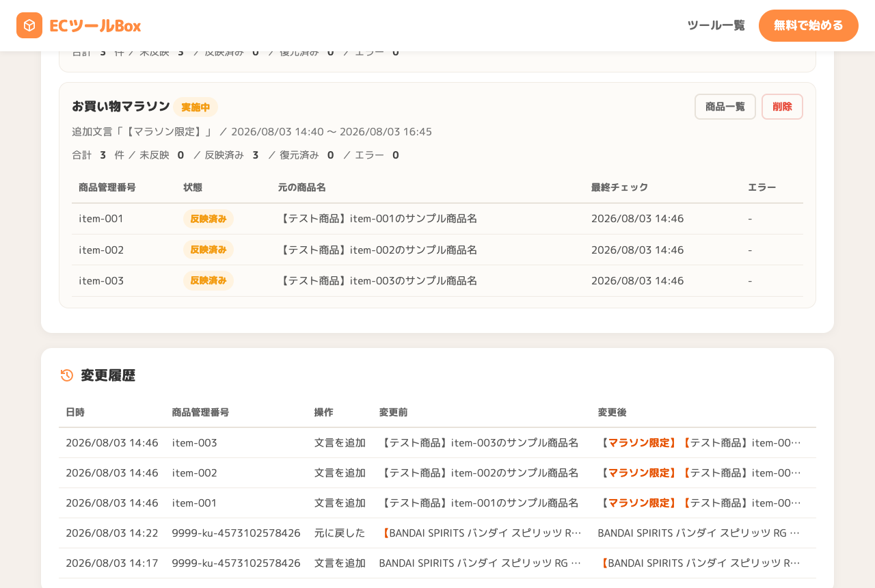Click the 実施中 status badge
The width and height of the screenshot is (875, 588).
[196, 107]
